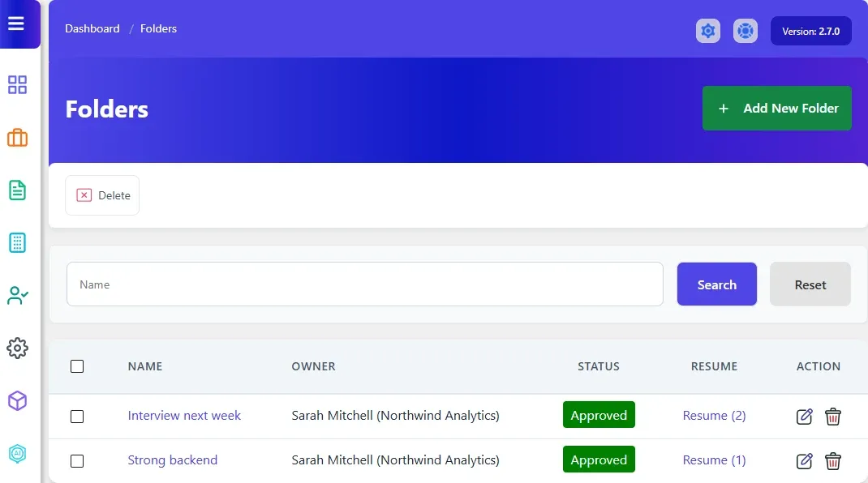868x483 pixels.
Task: Open the purple cube sidebar icon
Action: pos(17,400)
